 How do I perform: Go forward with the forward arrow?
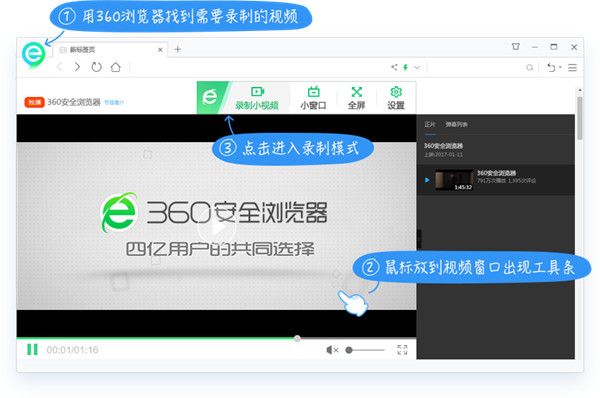[77, 67]
